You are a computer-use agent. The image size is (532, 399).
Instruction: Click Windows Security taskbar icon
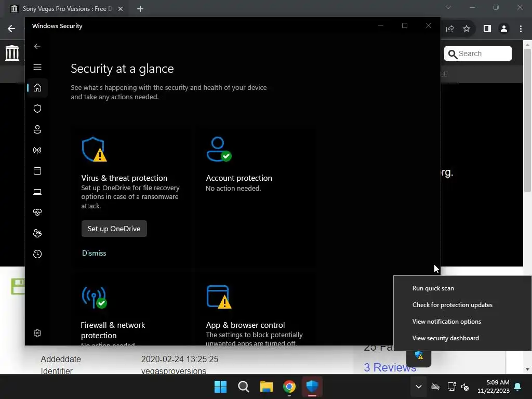(312, 387)
